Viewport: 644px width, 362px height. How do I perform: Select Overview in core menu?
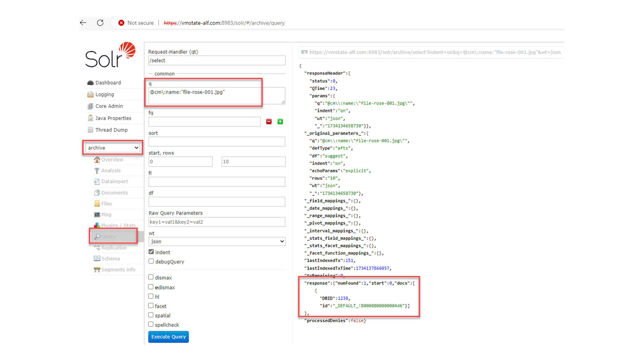point(112,160)
